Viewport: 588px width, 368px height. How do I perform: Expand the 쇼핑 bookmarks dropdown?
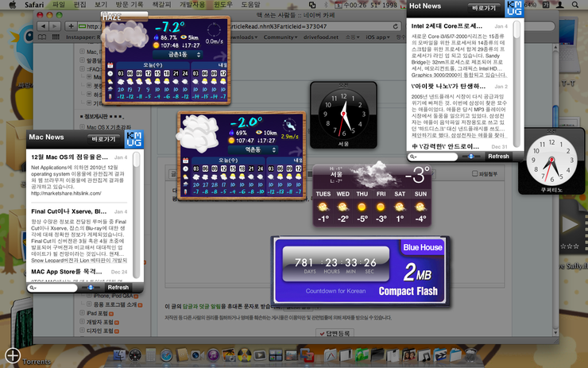[353, 37]
